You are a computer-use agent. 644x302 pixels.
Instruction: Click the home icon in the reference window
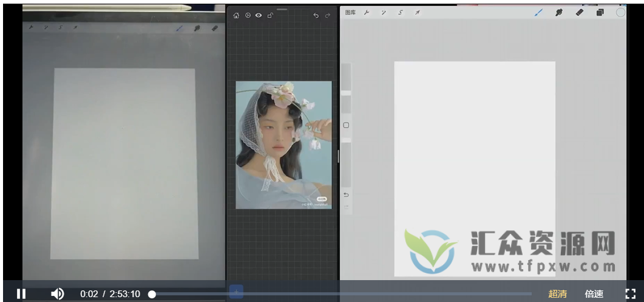(236, 16)
